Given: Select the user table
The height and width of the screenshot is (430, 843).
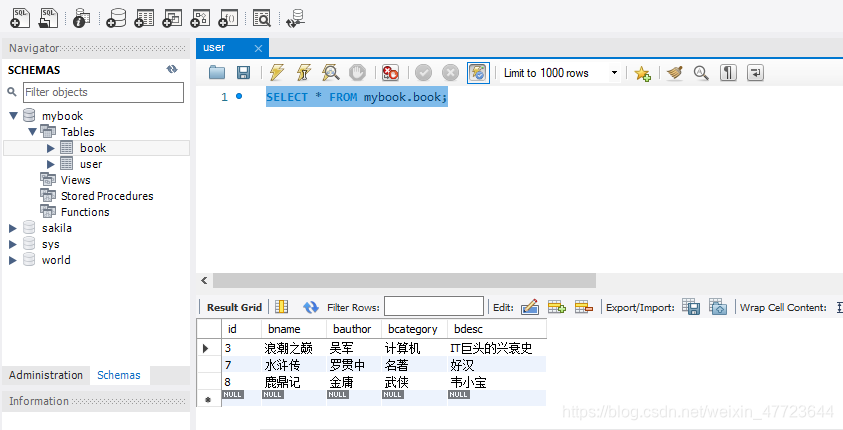Looking at the screenshot, I should click(x=91, y=164).
